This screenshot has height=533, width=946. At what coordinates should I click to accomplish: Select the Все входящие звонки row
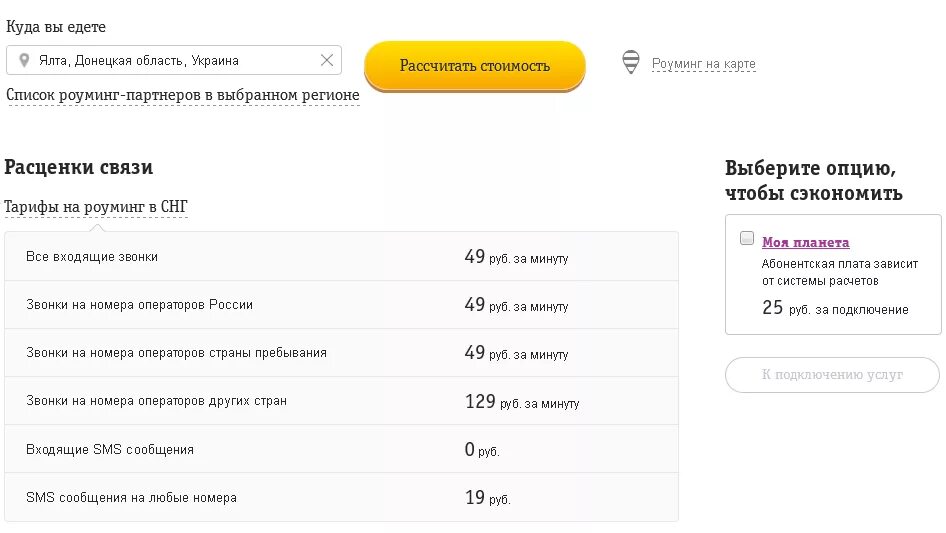(340, 257)
